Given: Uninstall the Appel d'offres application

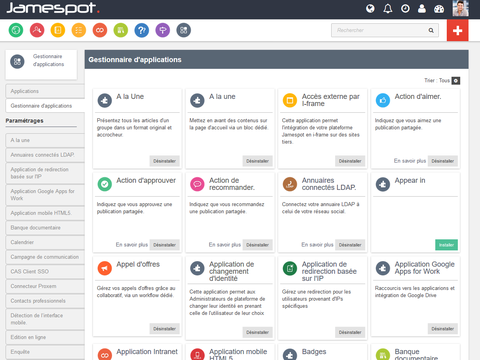Looking at the screenshot, I should point(164,329).
